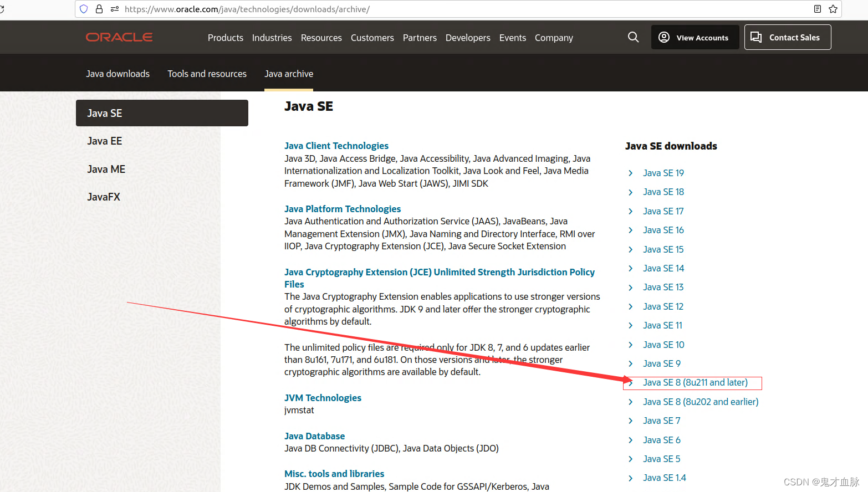Open Java SE 8 (8u202 and earlier) link
The image size is (868, 492).
pos(701,402)
